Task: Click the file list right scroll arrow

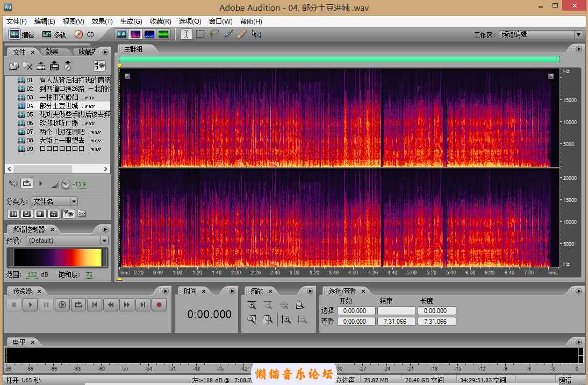Action: (106, 169)
